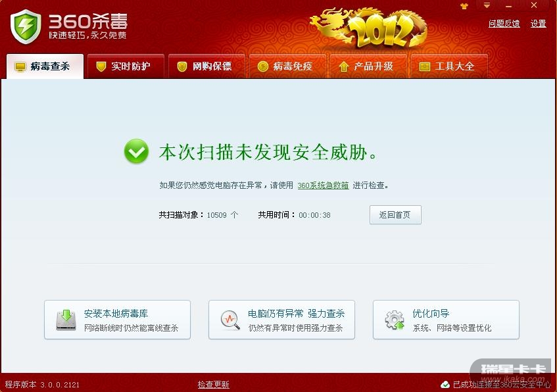Open the 问题反馈 link

point(504,24)
